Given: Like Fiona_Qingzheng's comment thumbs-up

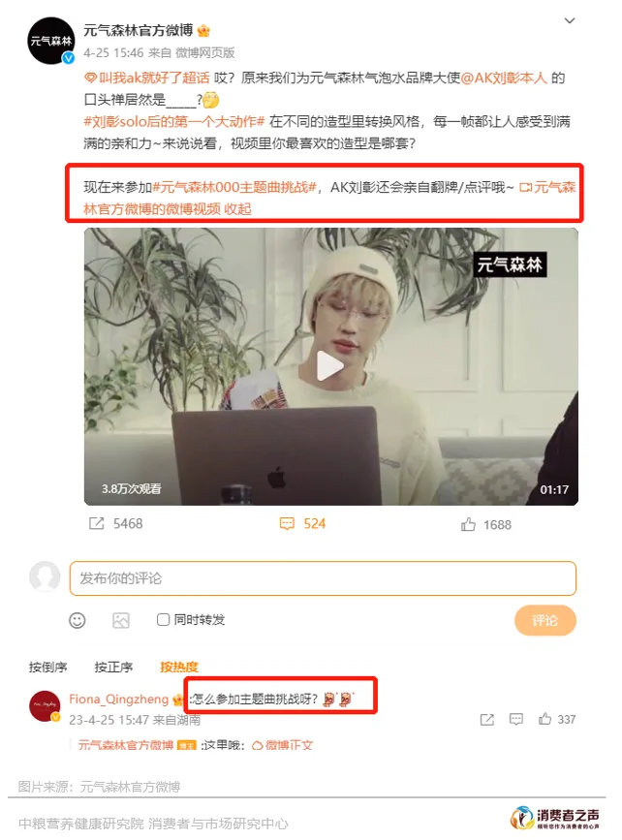Looking at the screenshot, I should click(544, 719).
